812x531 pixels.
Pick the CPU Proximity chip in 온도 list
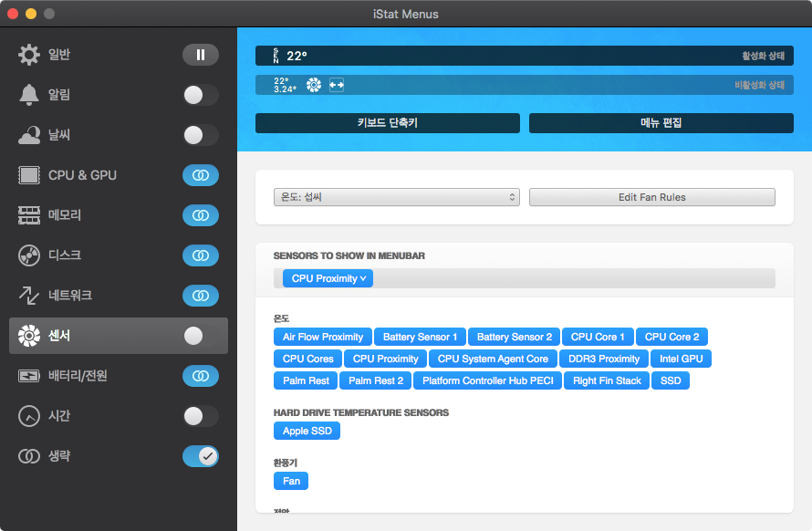pyautogui.click(x=385, y=359)
